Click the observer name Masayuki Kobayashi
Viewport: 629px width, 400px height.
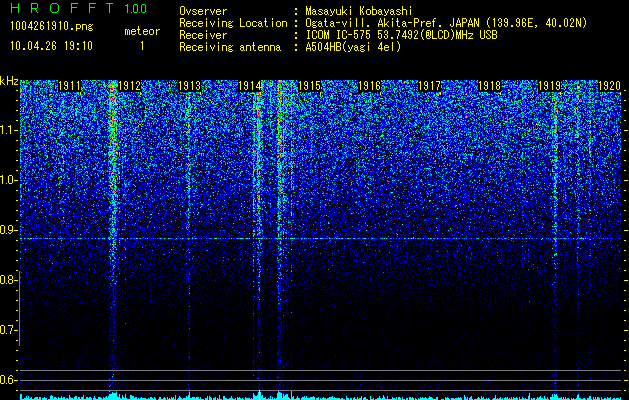tap(359, 11)
